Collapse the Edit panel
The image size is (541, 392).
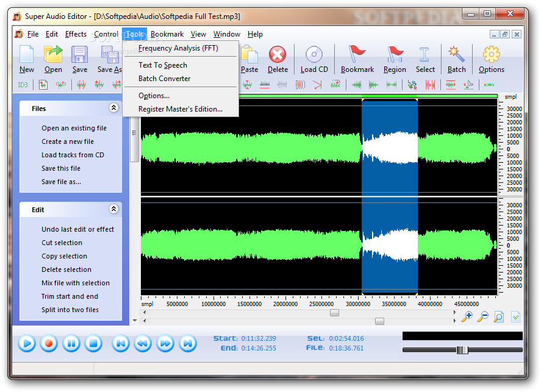click(113, 209)
